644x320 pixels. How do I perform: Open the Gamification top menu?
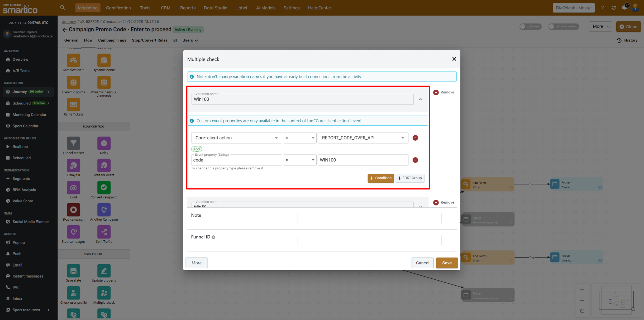click(118, 8)
